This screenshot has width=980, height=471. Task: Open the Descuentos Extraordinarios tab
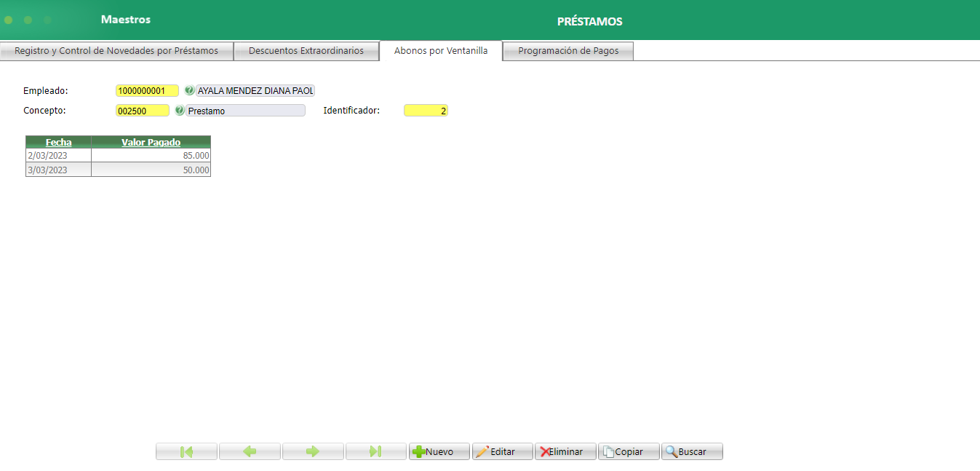pyautogui.click(x=306, y=50)
